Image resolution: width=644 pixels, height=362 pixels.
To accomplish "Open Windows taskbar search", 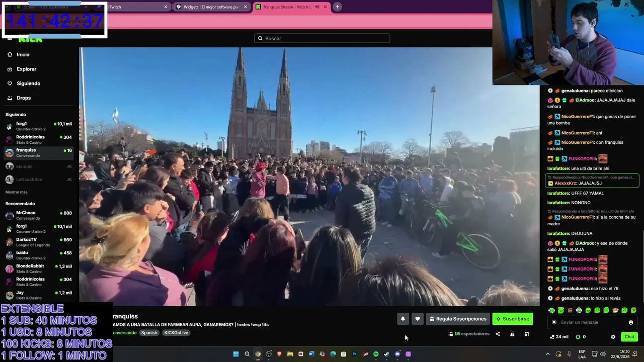I will [x=247, y=354].
